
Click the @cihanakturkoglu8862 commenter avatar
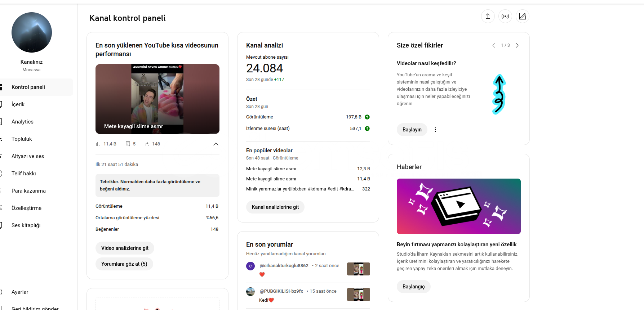(x=250, y=266)
